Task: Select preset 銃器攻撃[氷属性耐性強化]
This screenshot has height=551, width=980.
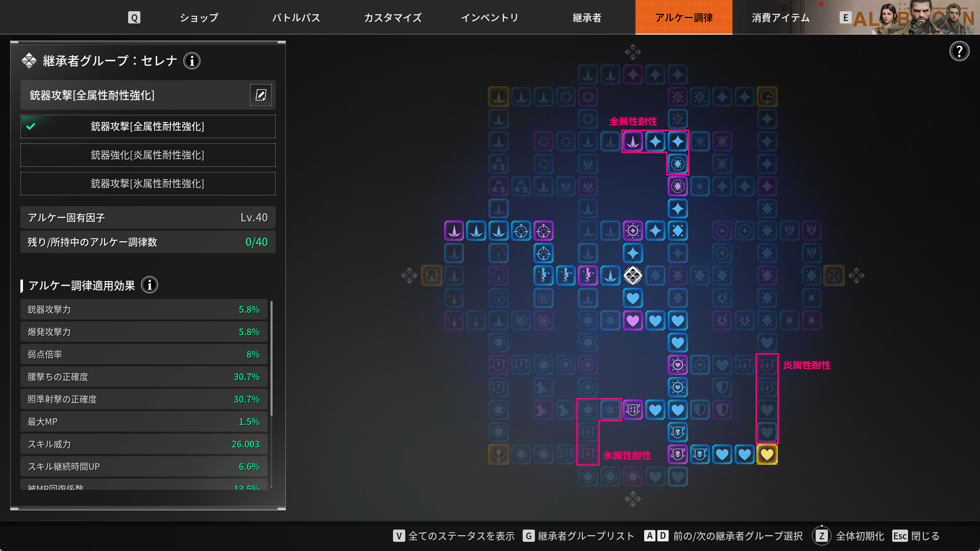Action: point(148,184)
